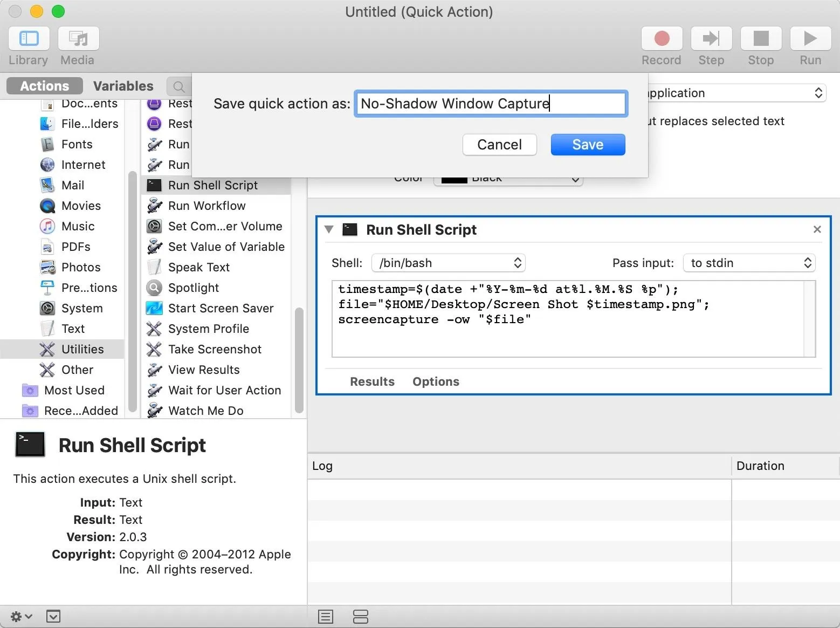
Task: Open the Most Used smart folder
Action: coord(63,390)
